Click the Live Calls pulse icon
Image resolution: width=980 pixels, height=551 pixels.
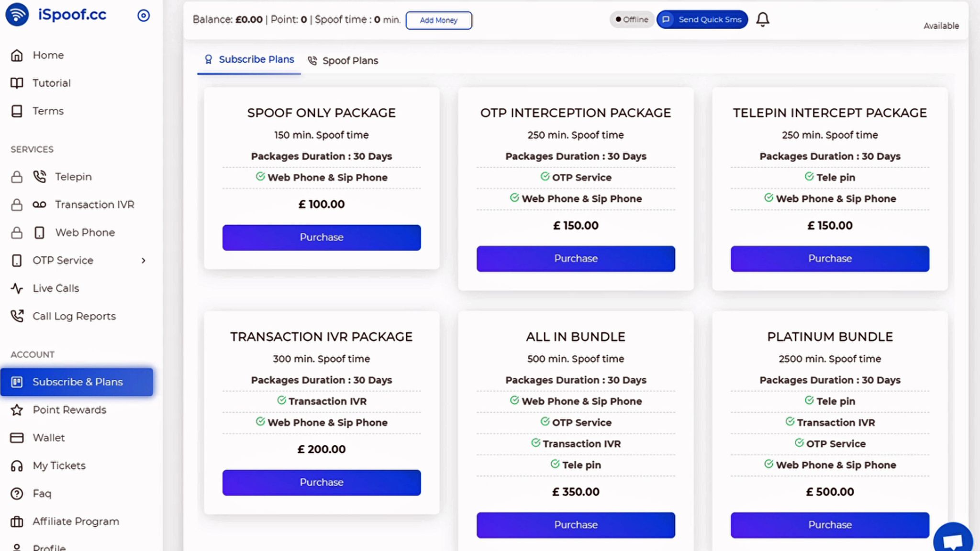[17, 288]
